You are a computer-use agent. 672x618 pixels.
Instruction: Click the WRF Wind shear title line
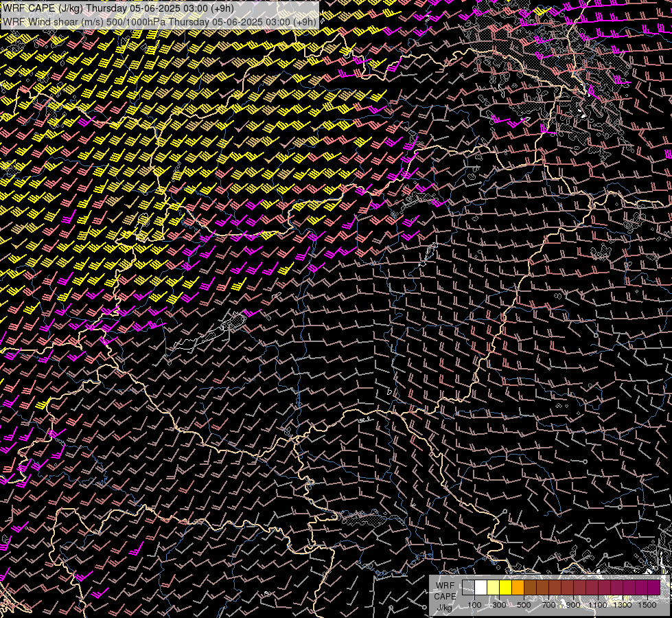click(x=159, y=21)
